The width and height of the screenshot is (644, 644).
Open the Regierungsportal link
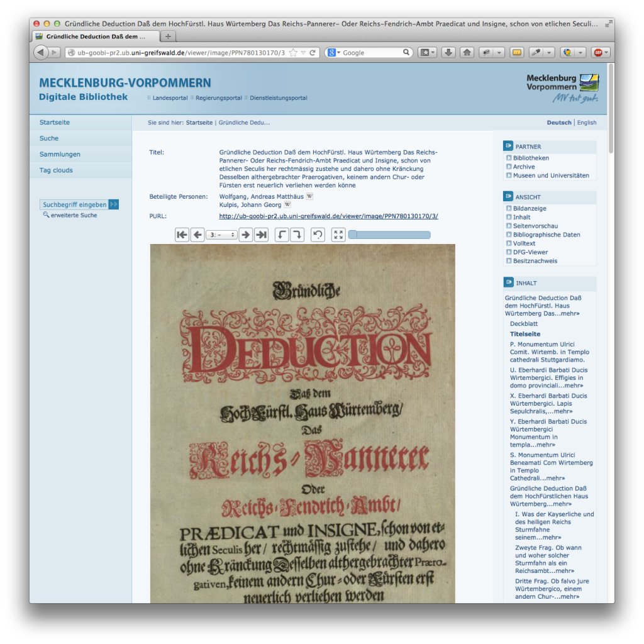point(218,97)
